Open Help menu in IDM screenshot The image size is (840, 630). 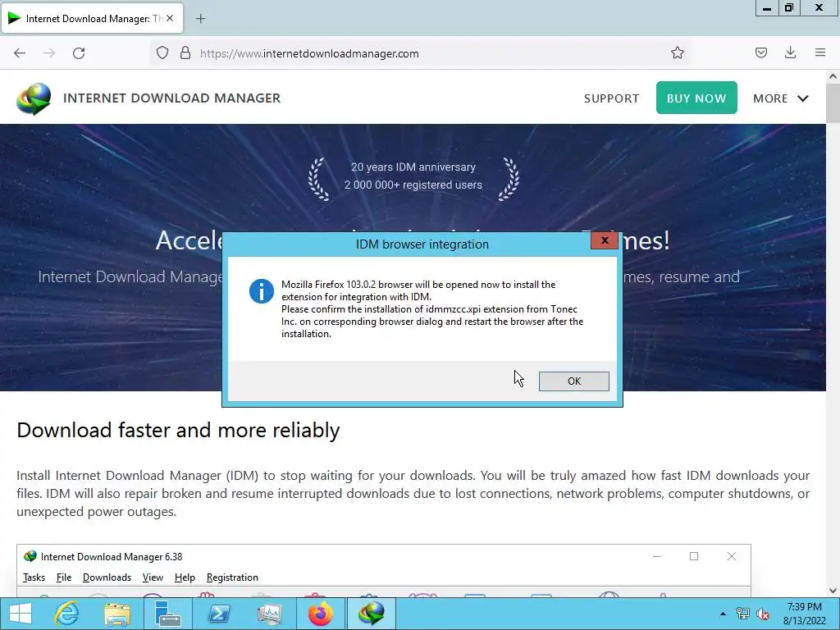(185, 577)
